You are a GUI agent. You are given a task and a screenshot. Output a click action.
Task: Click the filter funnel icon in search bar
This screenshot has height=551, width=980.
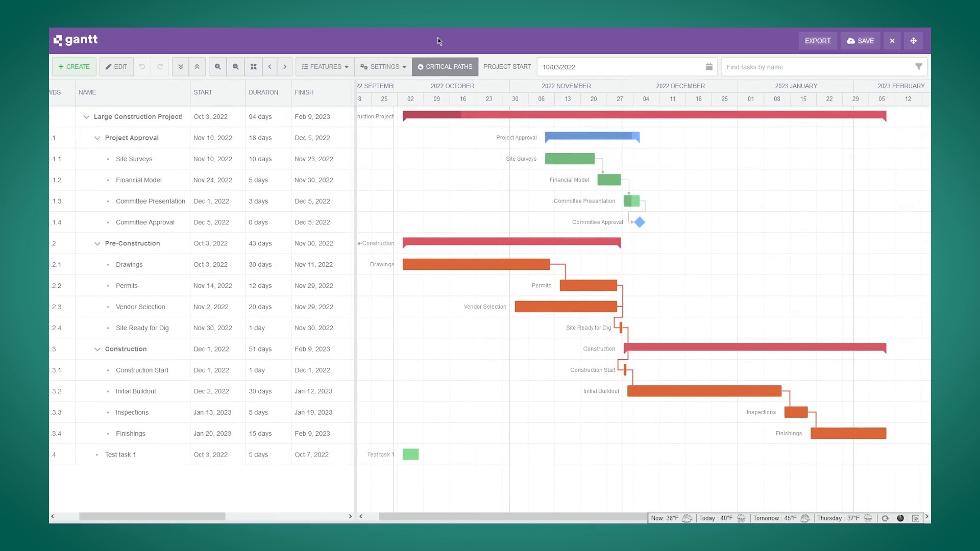[919, 67]
